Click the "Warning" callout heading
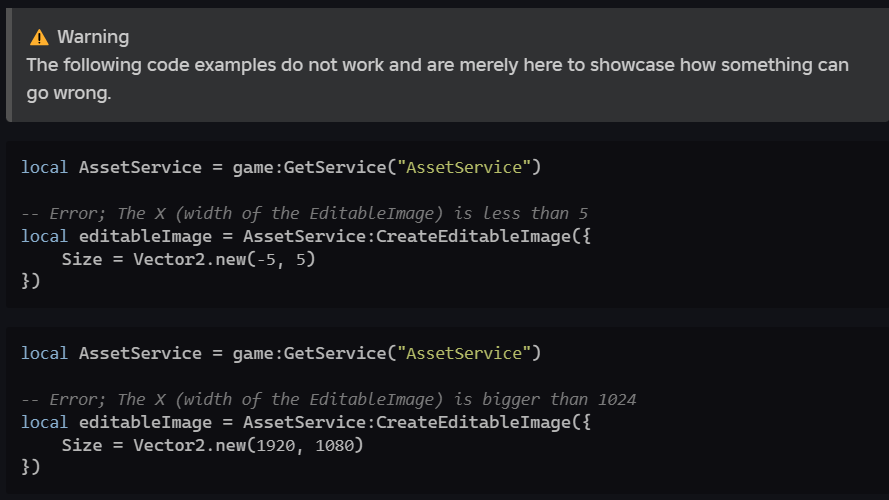This screenshot has width=889, height=500. tap(93, 38)
